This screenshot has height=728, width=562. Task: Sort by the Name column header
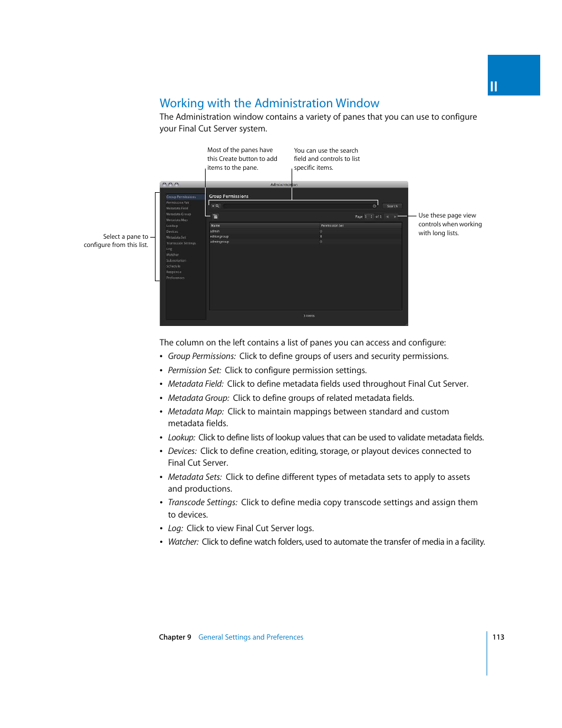(265, 225)
